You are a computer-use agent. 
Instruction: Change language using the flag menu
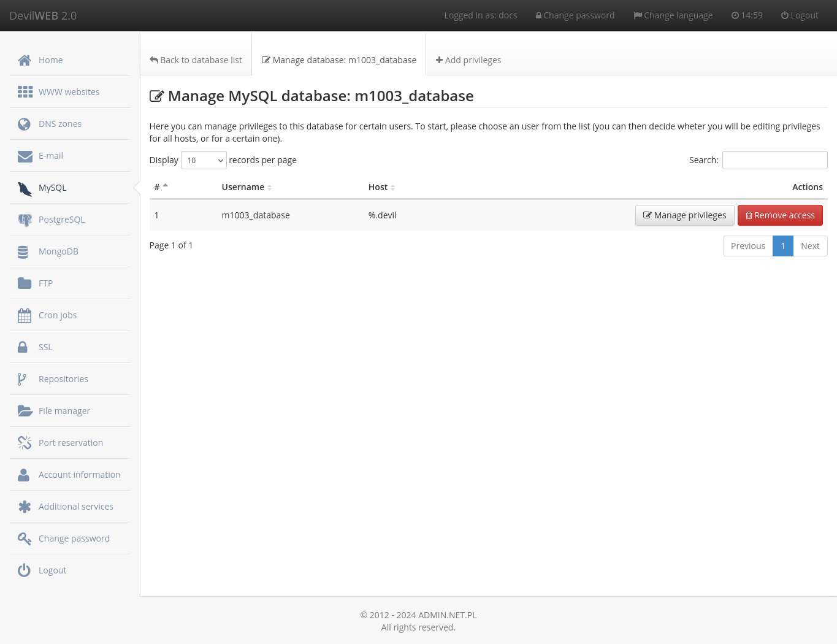pyautogui.click(x=673, y=15)
